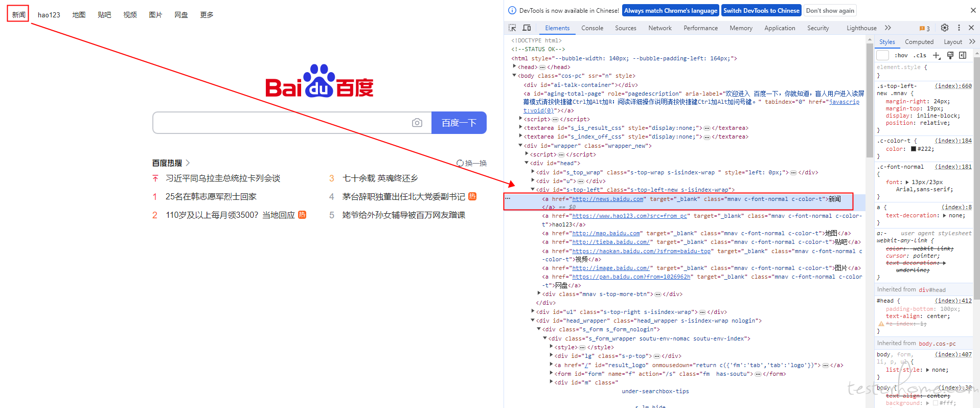980x408 pixels.
Task: Expand the div id u1 node
Action: pyautogui.click(x=533, y=311)
